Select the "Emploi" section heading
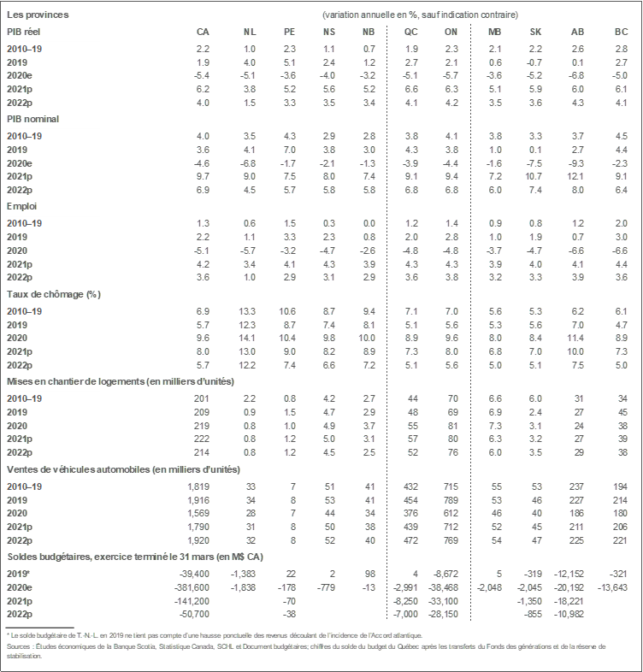 (21, 206)
